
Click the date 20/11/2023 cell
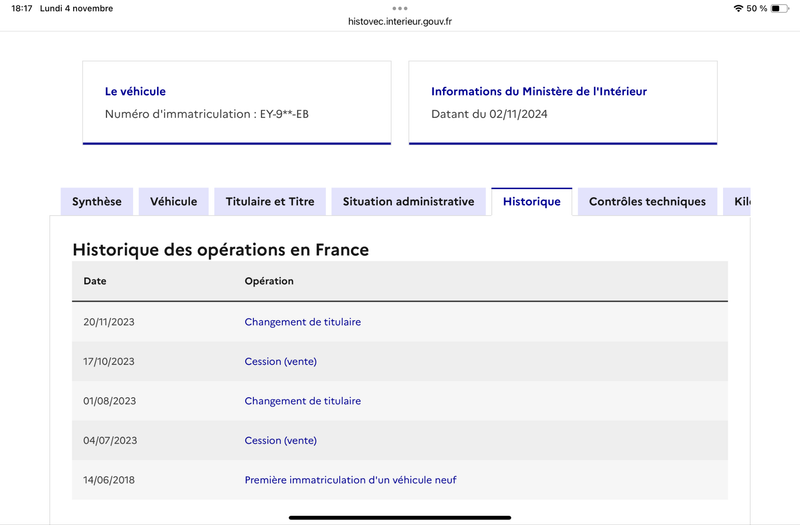pyautogui.click(x=109, y=322)
